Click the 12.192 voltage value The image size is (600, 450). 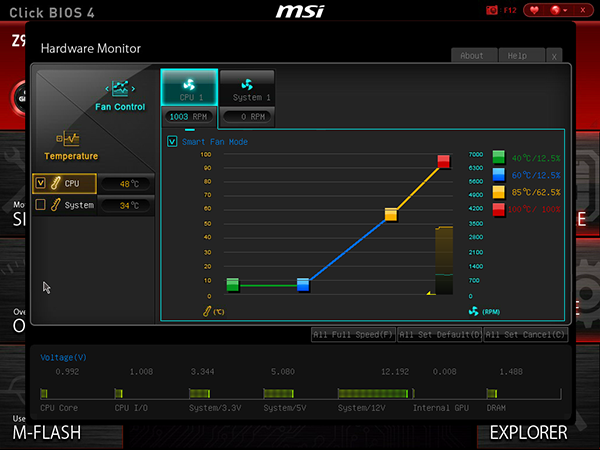pos(395,372)
